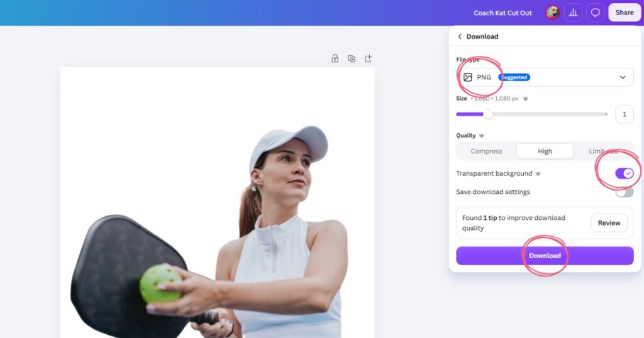Image resolution: width=644 pixels, height=338 pixels.
Task: Select Compress quality option
Action: (x=486, y=151)
